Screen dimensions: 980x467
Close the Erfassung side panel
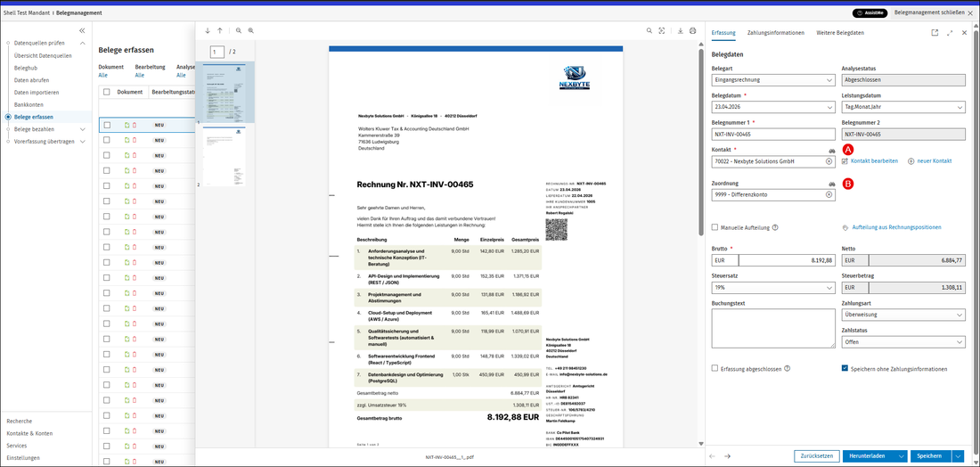(964, 32)
